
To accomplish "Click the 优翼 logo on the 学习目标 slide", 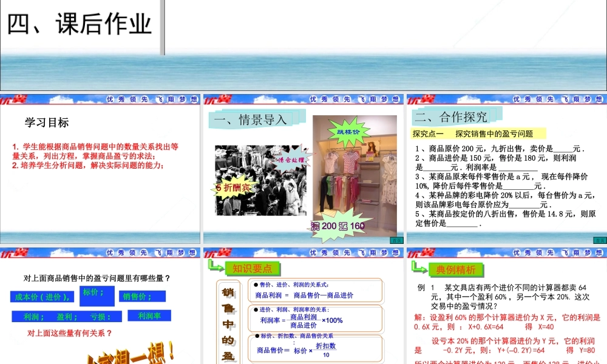I will 15,99.
